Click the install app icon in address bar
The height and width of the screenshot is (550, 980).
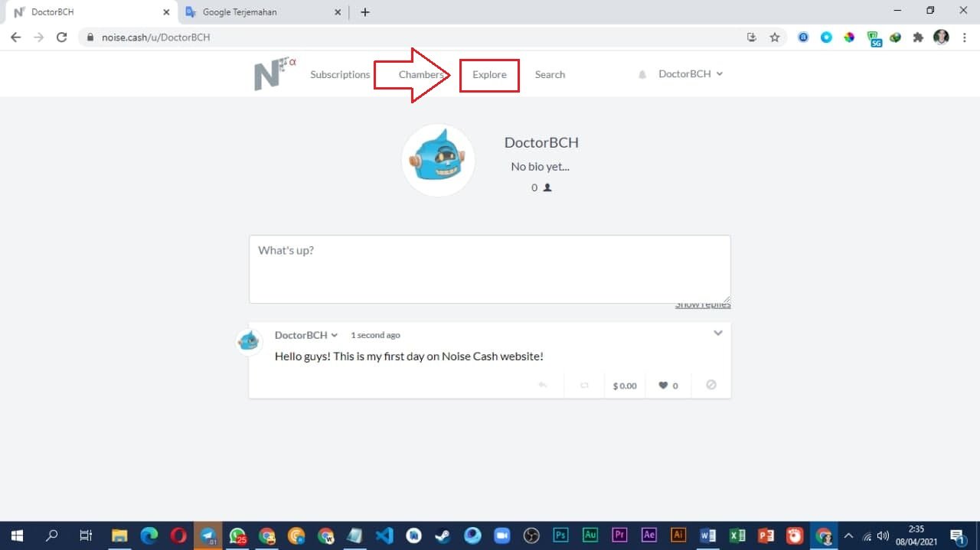(752, 37)
